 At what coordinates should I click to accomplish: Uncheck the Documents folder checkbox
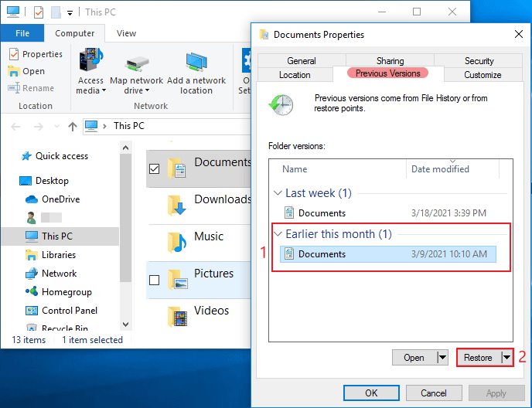(155, 168)
